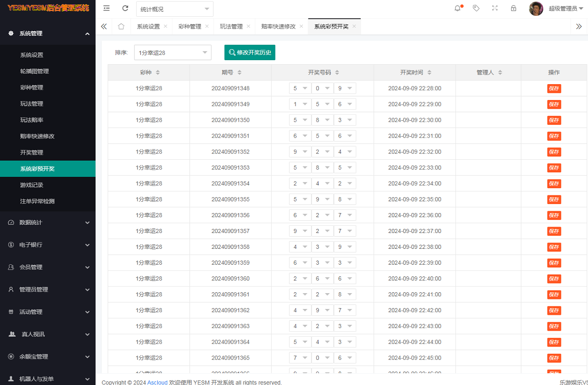Open the notification bell
The width and height of the screenshot is (588, 385).
point(457,8)
